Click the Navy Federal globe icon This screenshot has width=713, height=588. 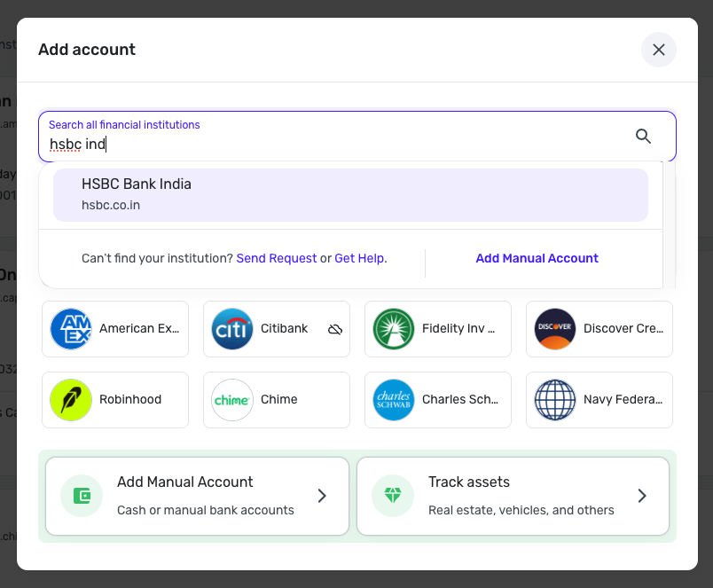point(555,400)
